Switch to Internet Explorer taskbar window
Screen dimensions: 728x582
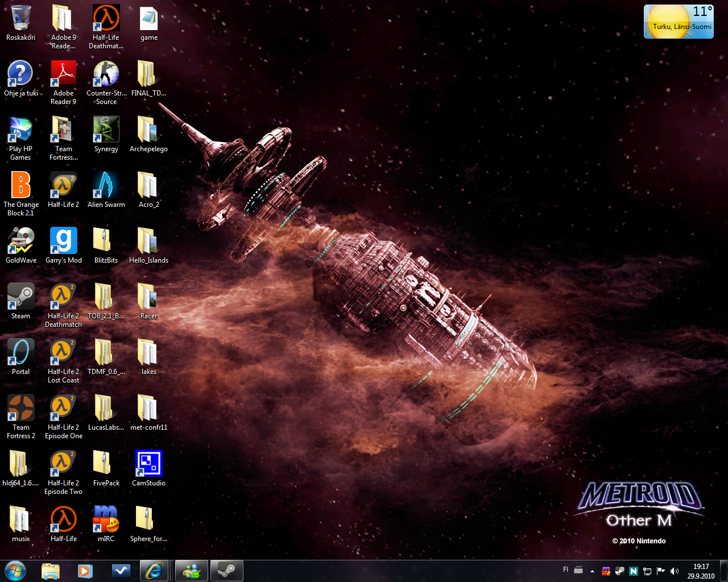point(154,571)
